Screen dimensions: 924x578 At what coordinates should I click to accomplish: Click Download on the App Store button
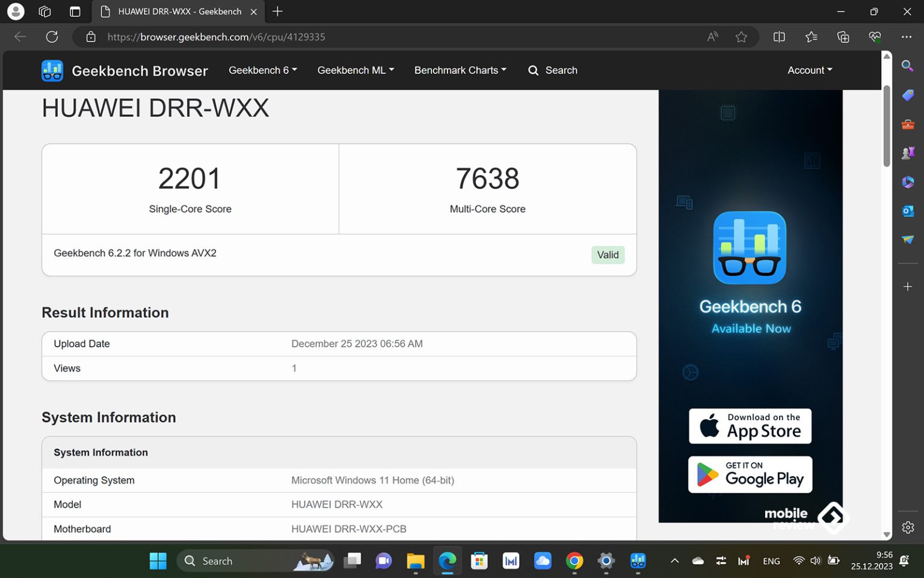[750, 426]
